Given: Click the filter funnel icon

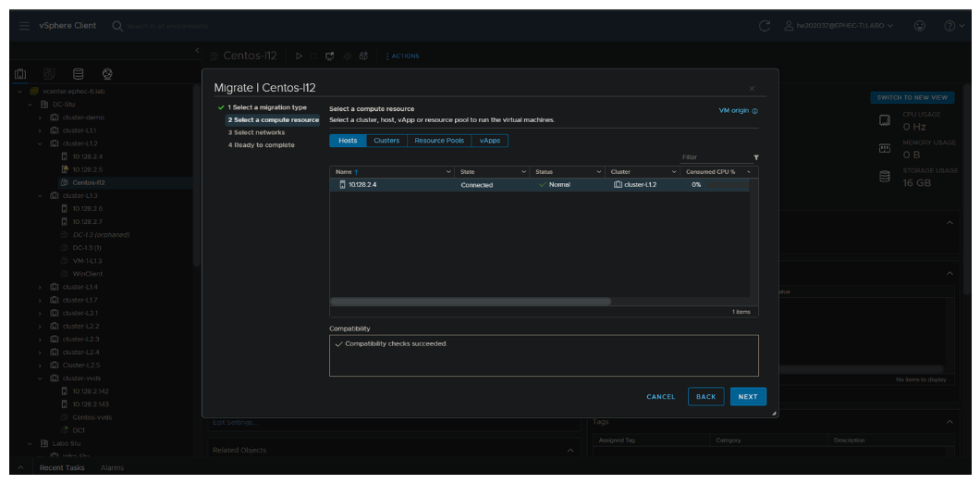Looking at the screenshot, I should click(x=756, y=157).
